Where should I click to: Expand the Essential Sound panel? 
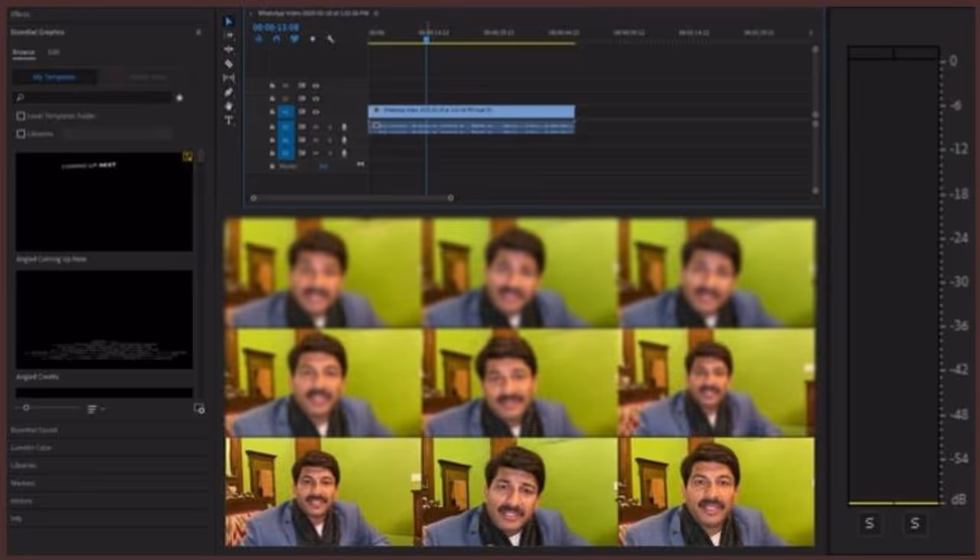coord(34,430)
